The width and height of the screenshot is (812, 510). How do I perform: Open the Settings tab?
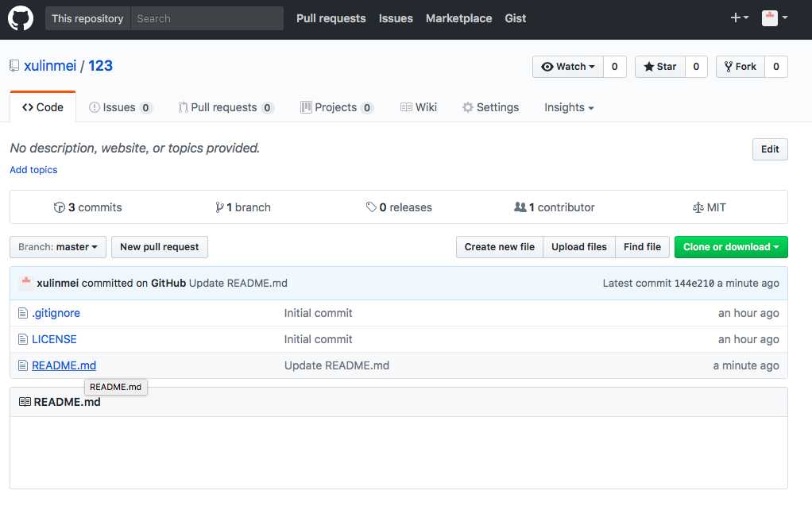[490, 107]
